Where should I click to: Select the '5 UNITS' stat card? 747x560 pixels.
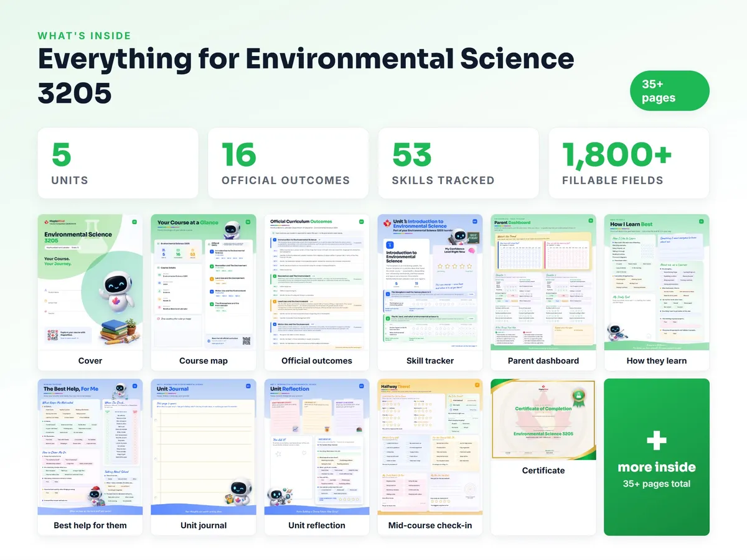pyautogui.click(x=118, y=163)
